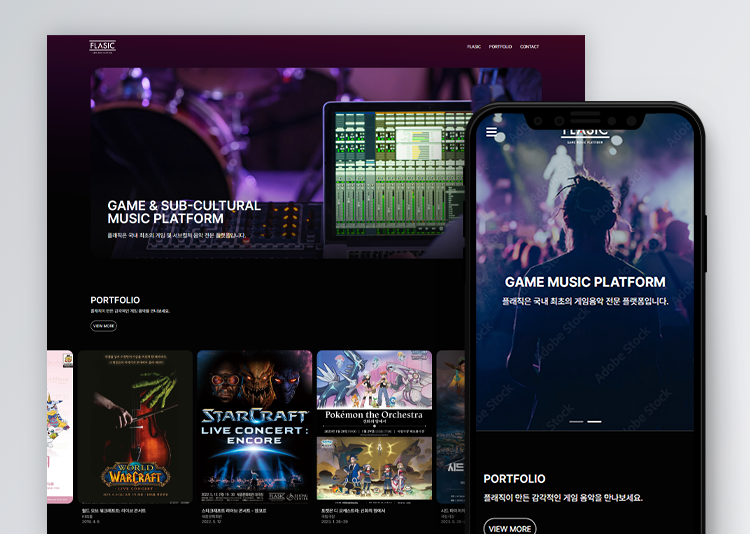Click GAME & SUB-CULTURAL MUSIC PLATFORM headline
Screen dimensions: 750x534
pyautogui.click(x=184, y=212)
